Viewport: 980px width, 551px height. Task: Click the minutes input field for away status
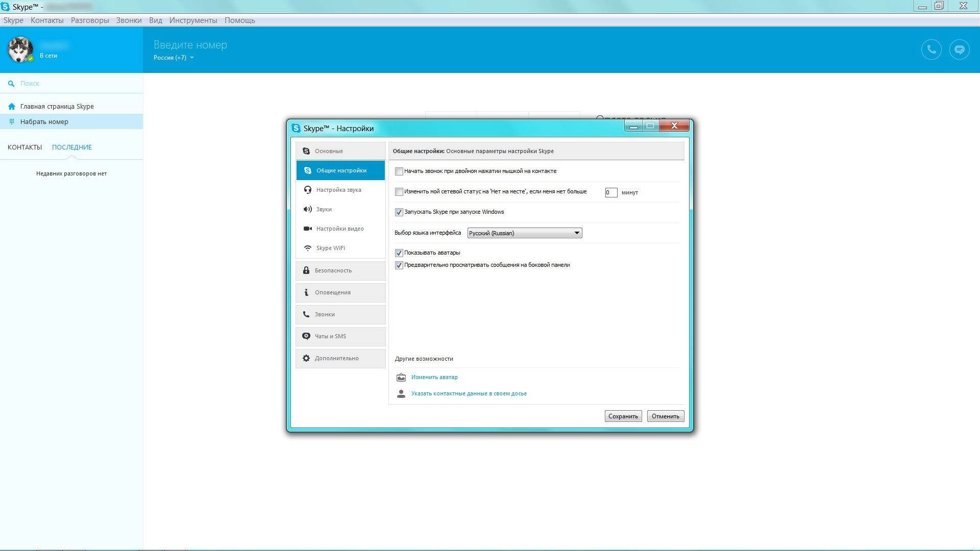[611, 192]
